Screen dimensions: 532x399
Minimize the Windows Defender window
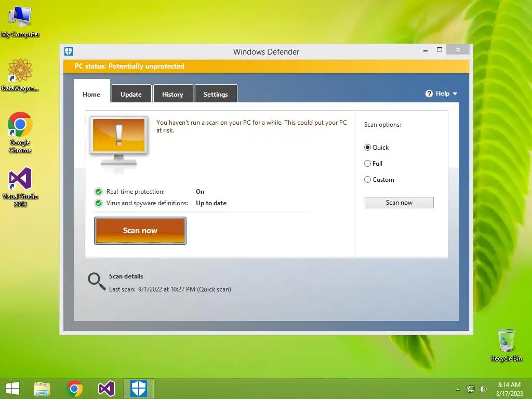425,50
